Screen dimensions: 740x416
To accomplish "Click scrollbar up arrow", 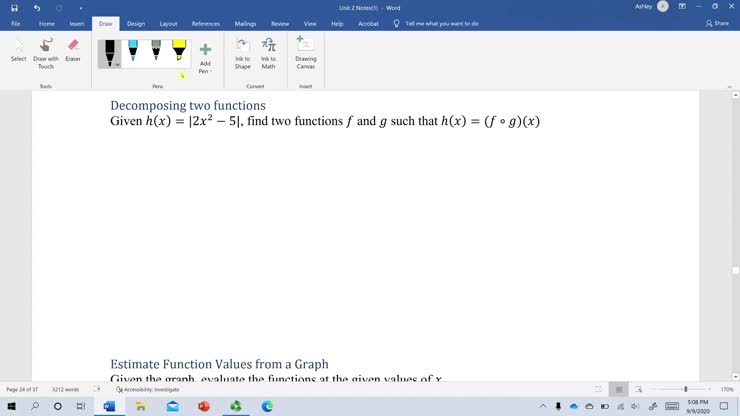I will click(735, 95).
